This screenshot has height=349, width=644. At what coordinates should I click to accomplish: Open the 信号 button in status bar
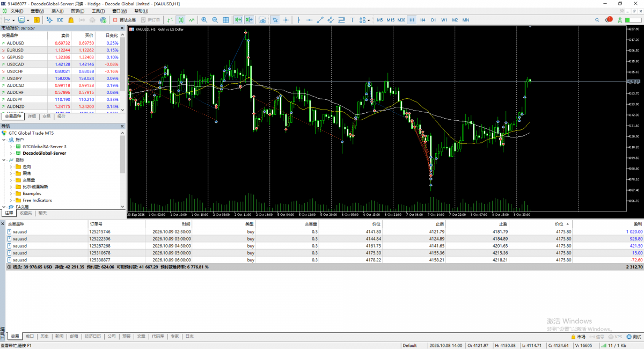tap(596, 337)
